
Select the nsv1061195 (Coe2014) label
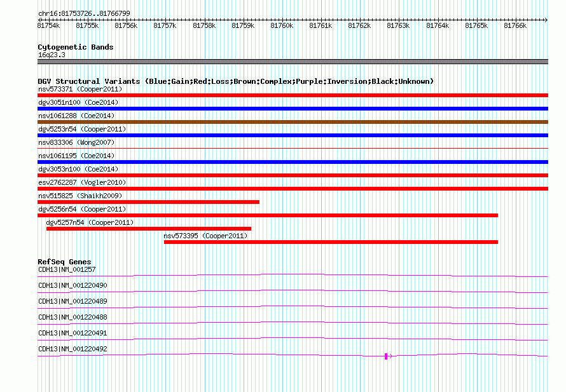76,156
